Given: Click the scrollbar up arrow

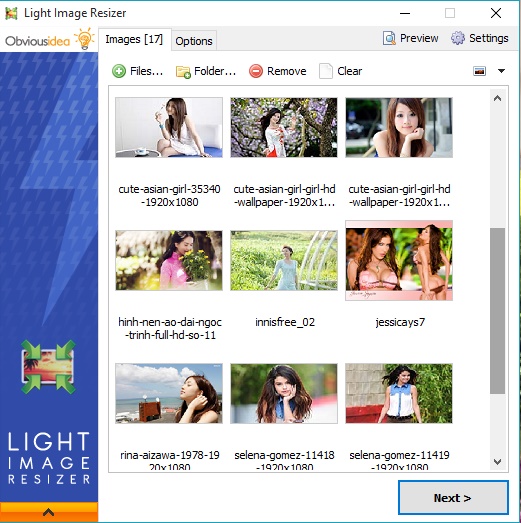Looking at the screenshot, I should click(x=497, y=98).
